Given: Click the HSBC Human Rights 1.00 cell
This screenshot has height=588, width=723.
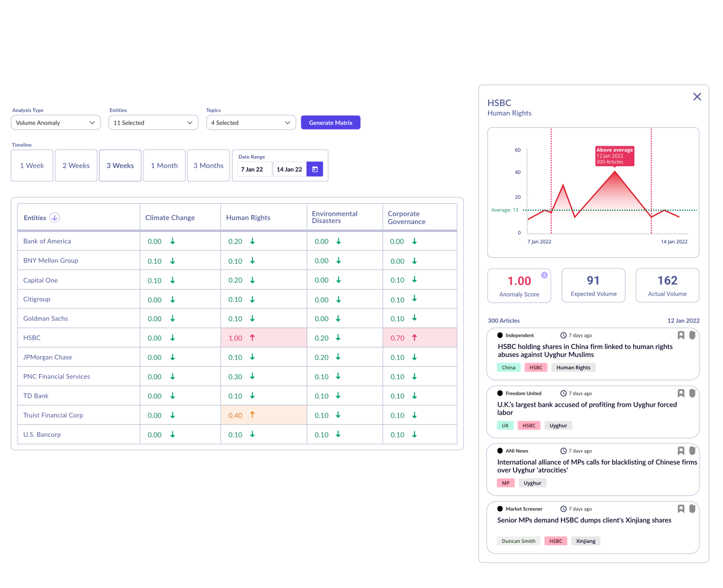Looking at the screenshot, I should tap(264, 338).
